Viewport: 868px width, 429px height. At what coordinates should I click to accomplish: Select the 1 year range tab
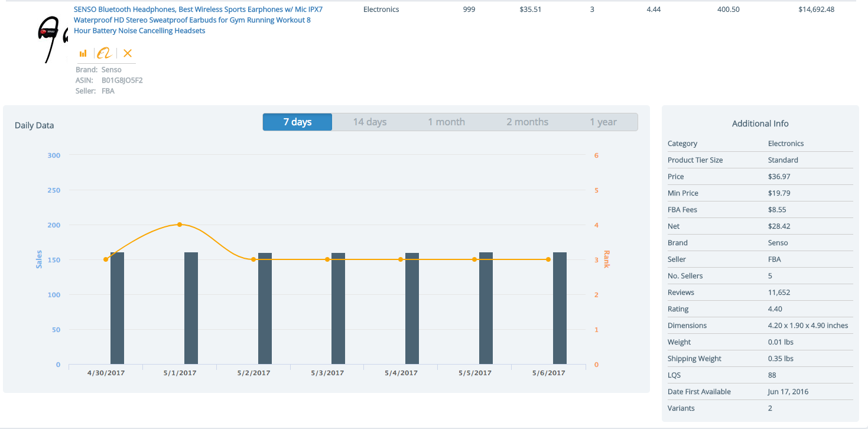[603, 122]
